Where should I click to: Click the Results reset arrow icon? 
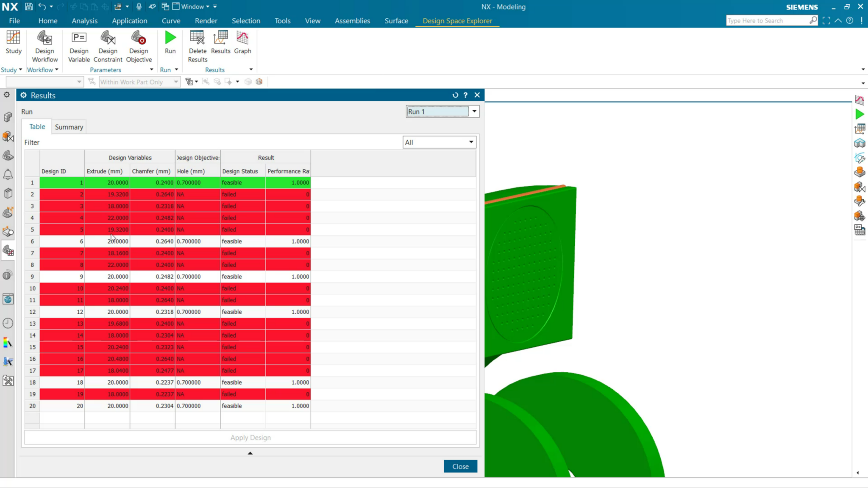click(x=455, y=95)
